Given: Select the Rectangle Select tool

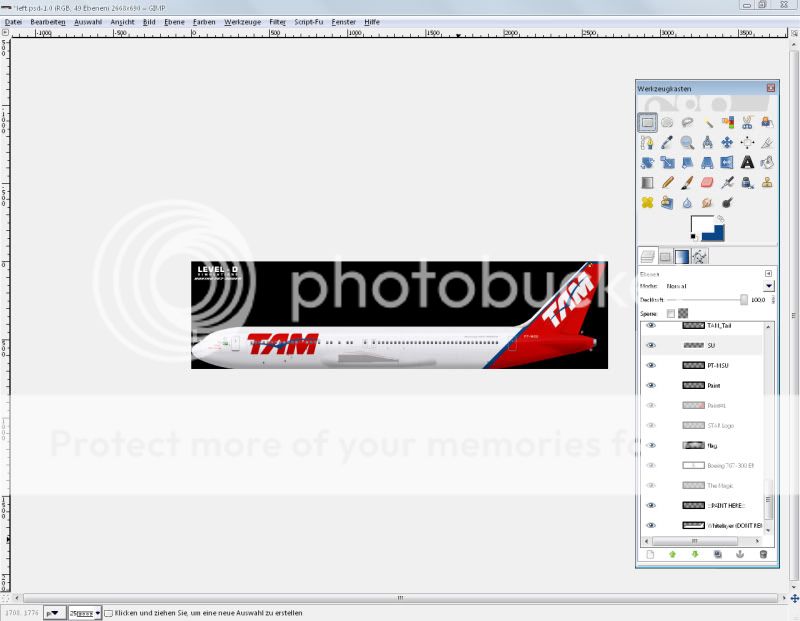Looking at the screenshot, I should pyautogui.click(x=647, y=123).
